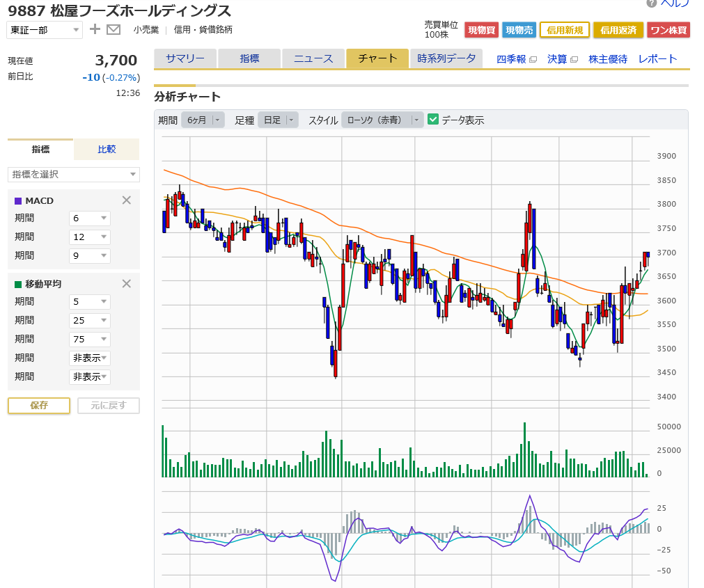Image resolution: width=704 pixels, height=588 pixels.
Task: Click the 信用・貸借銘柄 label
Action: click(203, 30)
